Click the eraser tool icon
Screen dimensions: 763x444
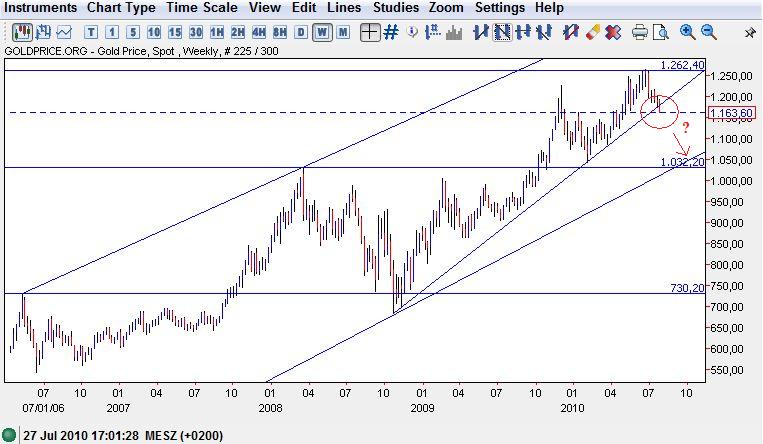point(591,32)
